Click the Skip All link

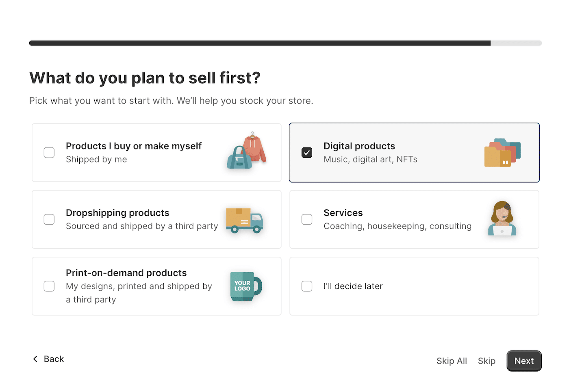(x=452, y=361)
